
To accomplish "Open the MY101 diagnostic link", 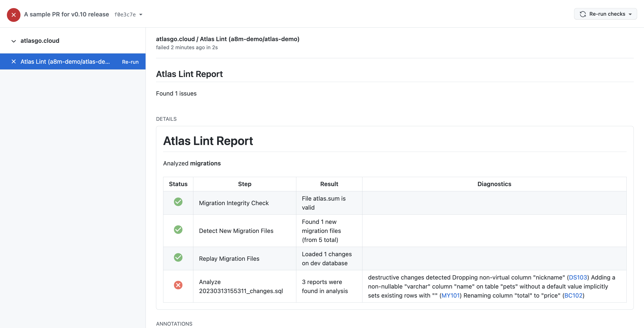I will pos(451,295).
